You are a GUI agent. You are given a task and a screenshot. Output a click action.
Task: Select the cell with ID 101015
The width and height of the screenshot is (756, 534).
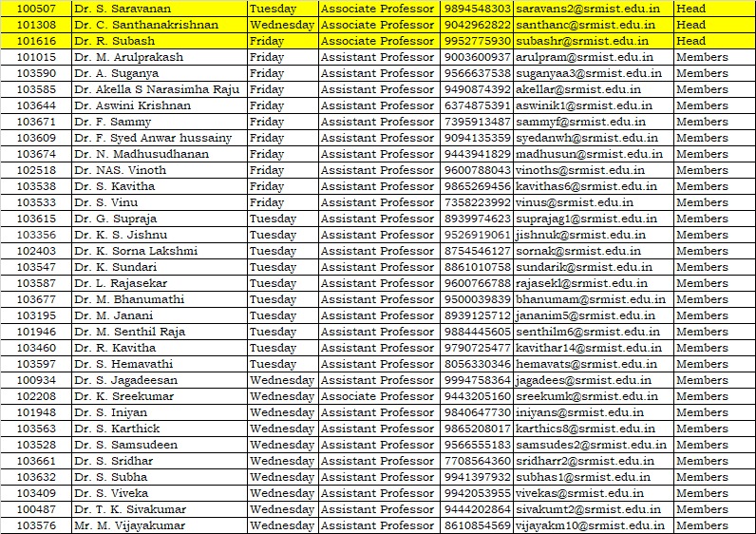[36, 57]
